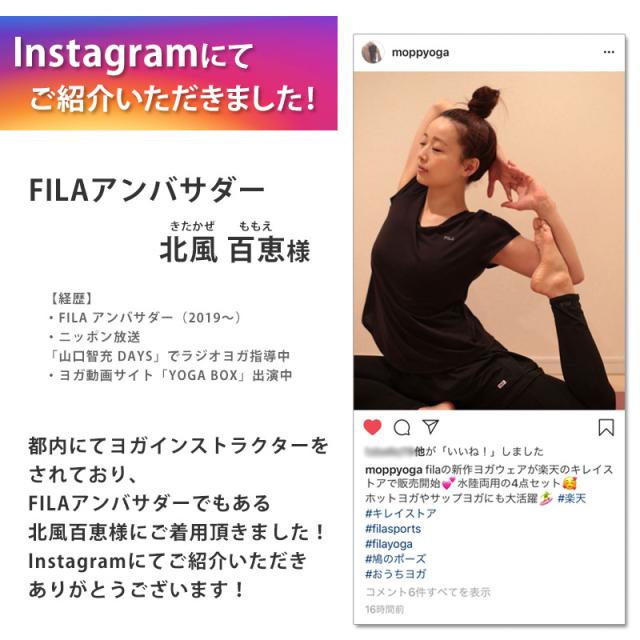Click the 北風 百恵様 name heading
640x640 pixels.
(235, 249)
